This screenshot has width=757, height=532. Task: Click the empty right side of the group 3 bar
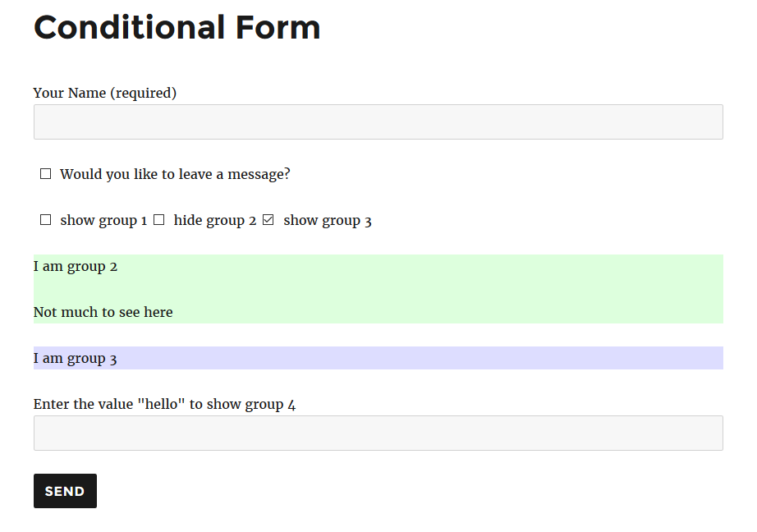[420, 358]
